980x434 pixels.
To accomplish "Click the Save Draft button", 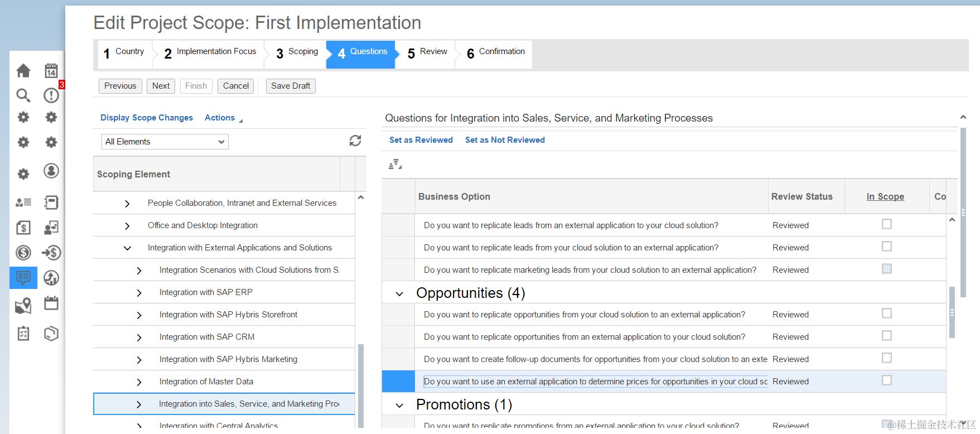I will (x=291, y=86).
